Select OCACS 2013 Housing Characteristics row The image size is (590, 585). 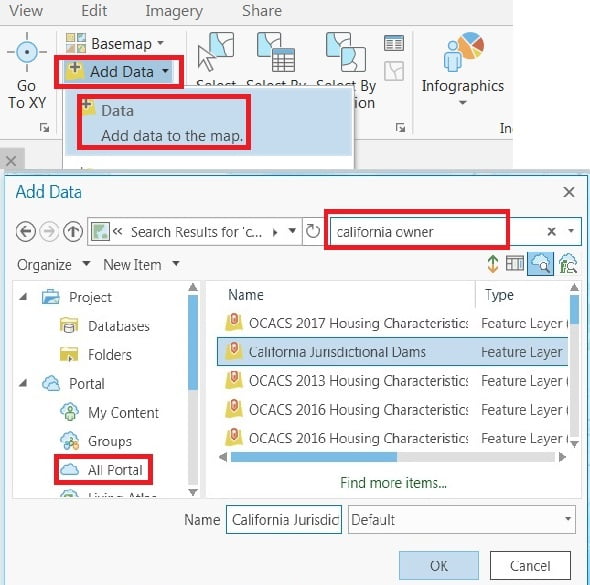coord(392,380)
